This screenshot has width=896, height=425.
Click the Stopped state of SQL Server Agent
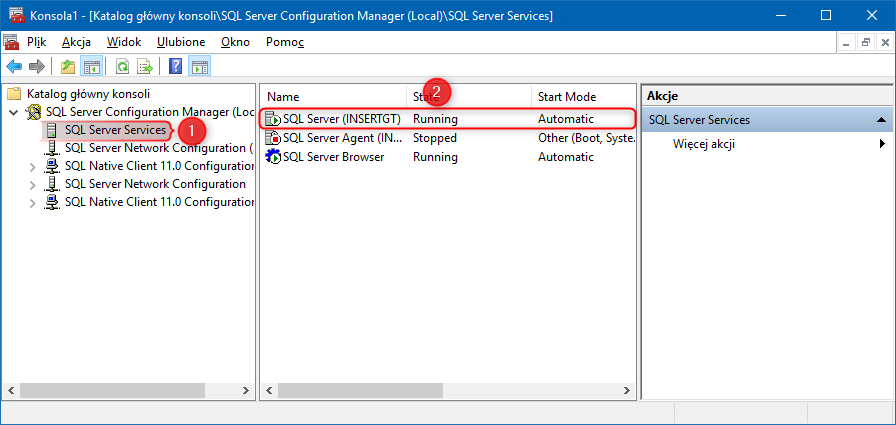[435, 138]
